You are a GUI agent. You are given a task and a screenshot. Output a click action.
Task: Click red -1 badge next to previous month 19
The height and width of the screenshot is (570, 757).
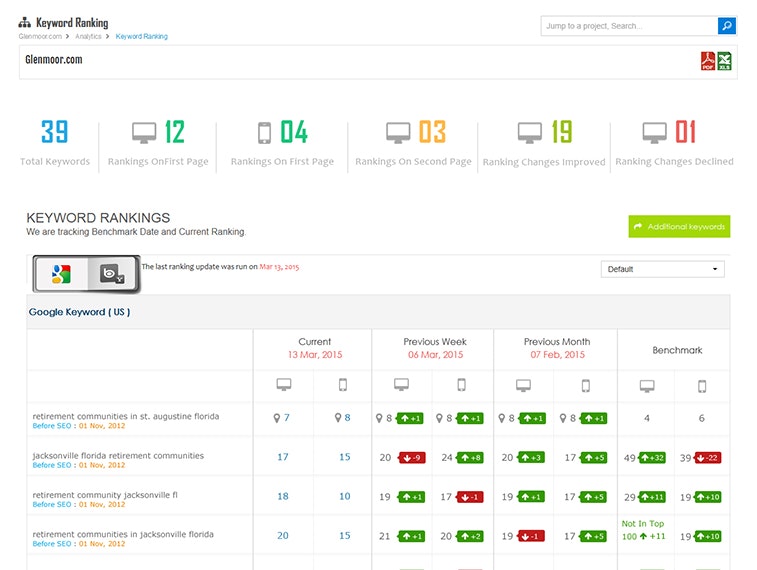coord(531,536)
